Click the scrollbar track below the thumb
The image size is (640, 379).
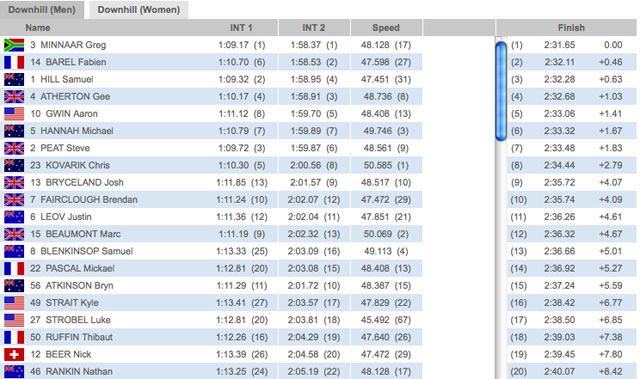501,261
